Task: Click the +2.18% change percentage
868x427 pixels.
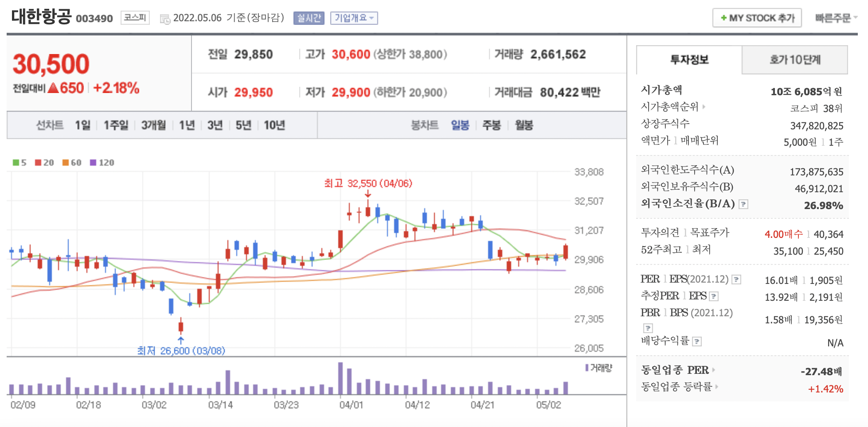Action: (x=117, y=88)
